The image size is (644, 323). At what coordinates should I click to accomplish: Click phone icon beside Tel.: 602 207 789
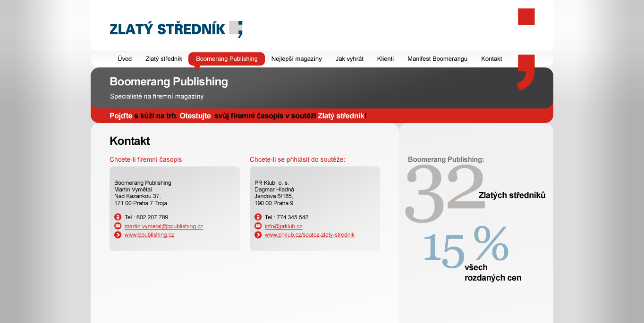118,217
